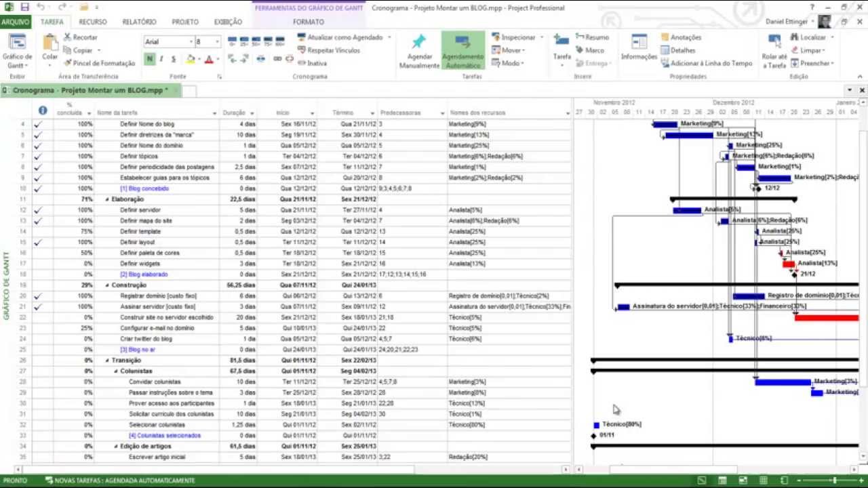This screenshot has width=868, height=488.
Task: Show task Detalhes pane
Action: 677,50
